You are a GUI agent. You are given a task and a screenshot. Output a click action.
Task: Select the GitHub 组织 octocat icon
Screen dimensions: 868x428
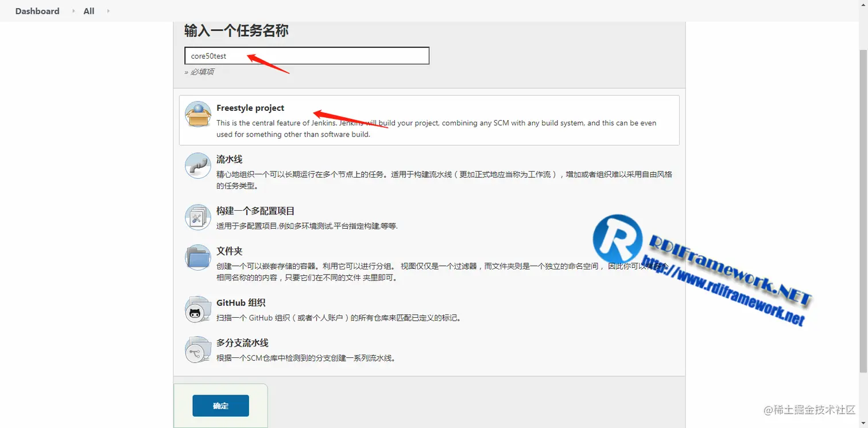point(197,309)
